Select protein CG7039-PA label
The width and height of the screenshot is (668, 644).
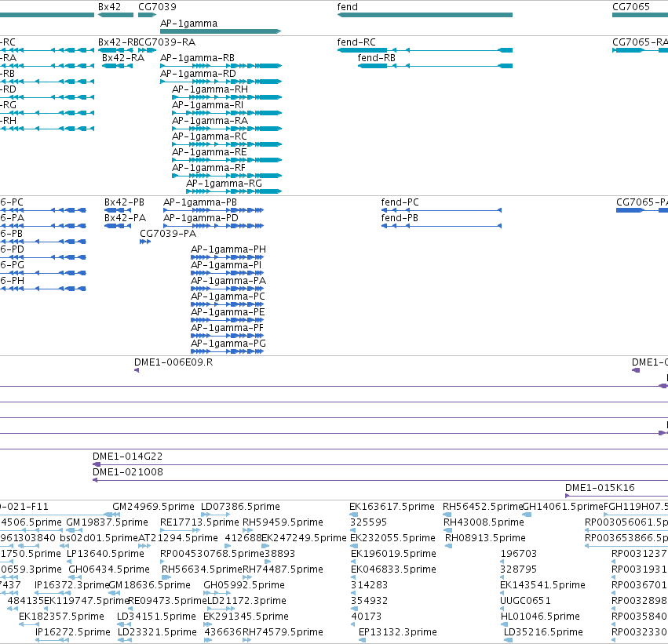(x=168, y=234)
